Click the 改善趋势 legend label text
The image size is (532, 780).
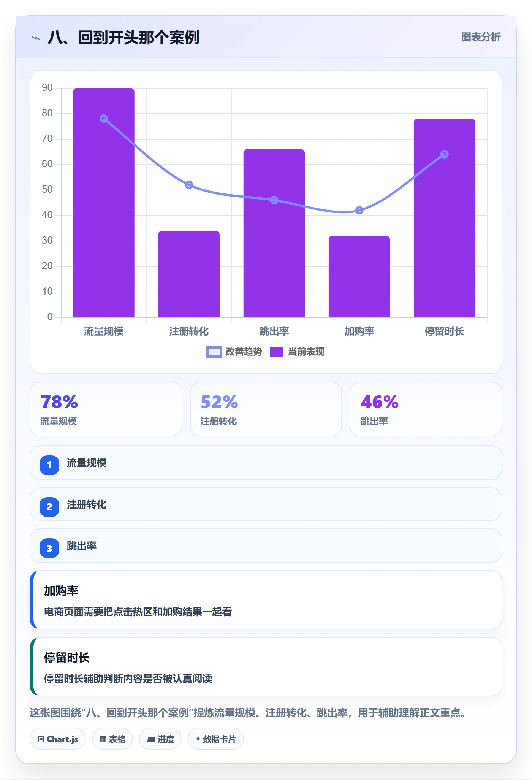[244, 352]
